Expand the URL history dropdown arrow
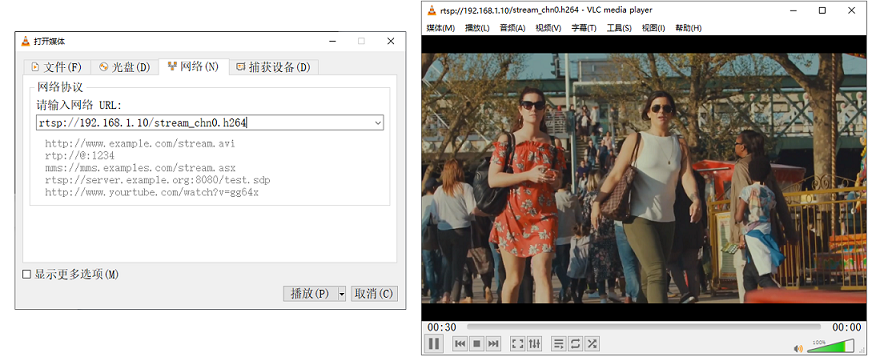The image size is (876, 361). pyautogui.click(x=378, y=122)
